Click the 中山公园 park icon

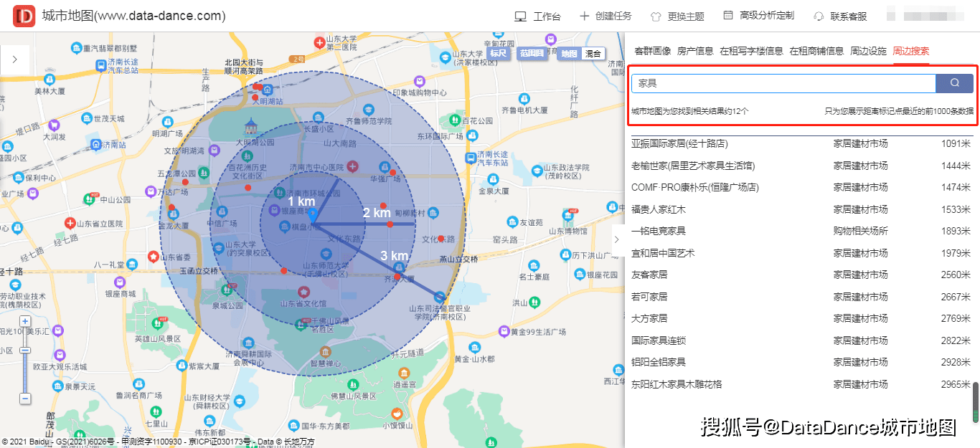point(91,199)
